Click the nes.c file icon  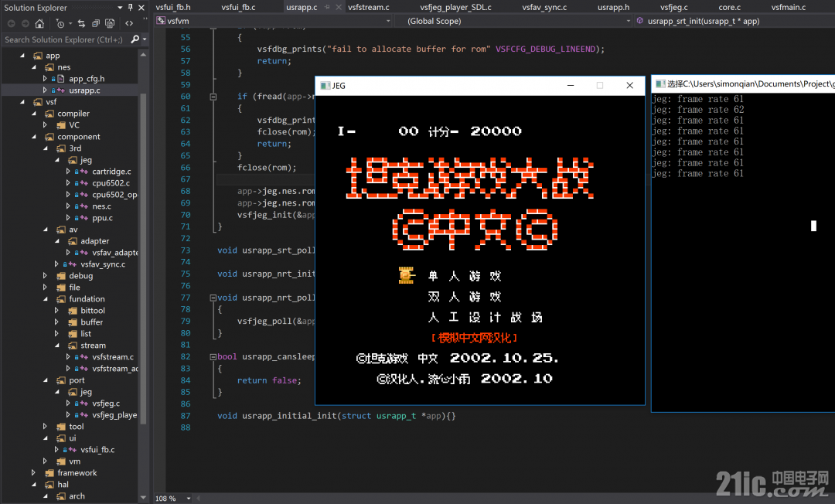[83, 206]
